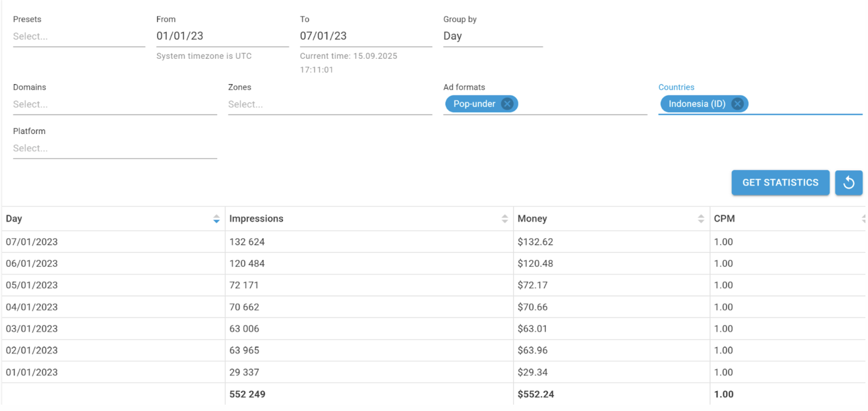Click the Pop-under chip label
This screenshot has width=868, height=411.
474,104
